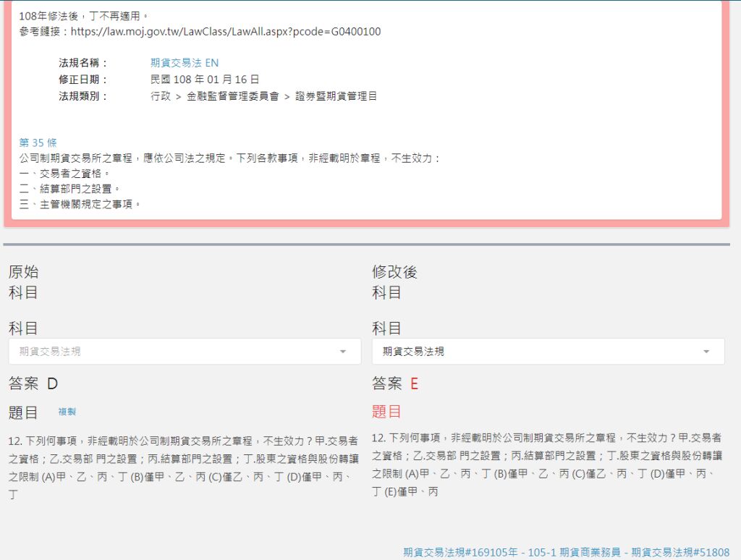This screenshot has height=560, width=741.
Task: Open the 期貨交易法規#51808 footer link
Action: (680, 552)
